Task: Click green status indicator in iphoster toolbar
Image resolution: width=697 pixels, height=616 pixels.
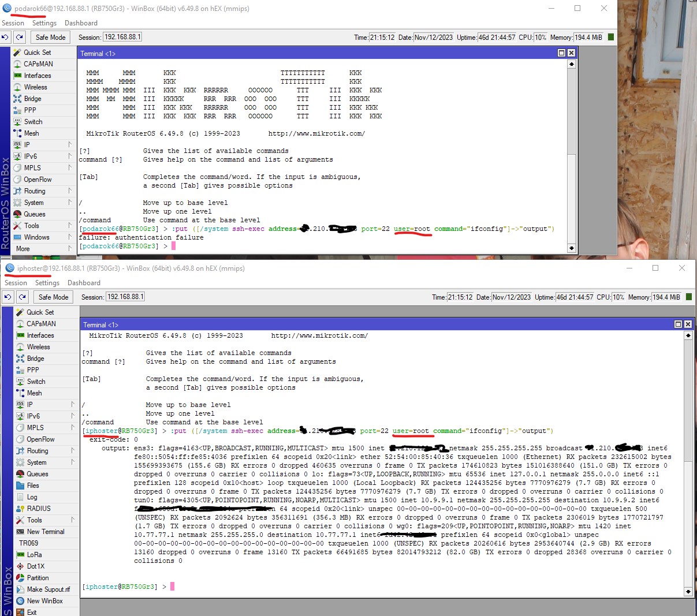Action: tap(689, 297)
